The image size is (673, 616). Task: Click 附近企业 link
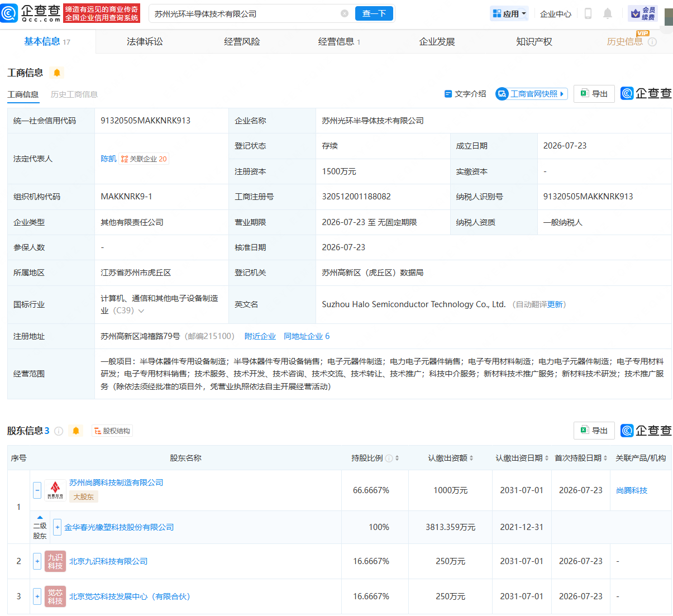pos(260,336)
